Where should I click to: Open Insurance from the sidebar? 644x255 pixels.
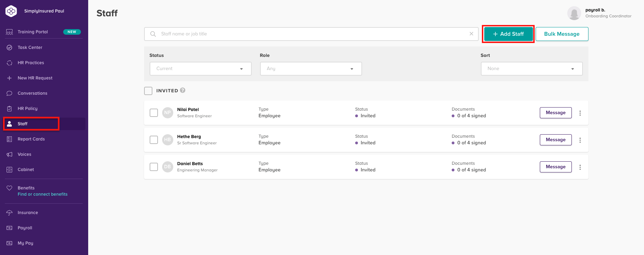point(28,213)
